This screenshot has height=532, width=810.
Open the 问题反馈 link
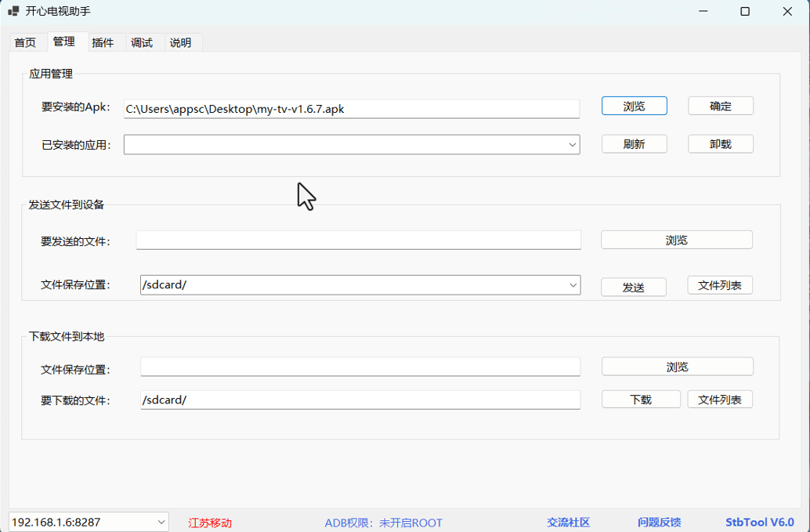tap(659, 522)
